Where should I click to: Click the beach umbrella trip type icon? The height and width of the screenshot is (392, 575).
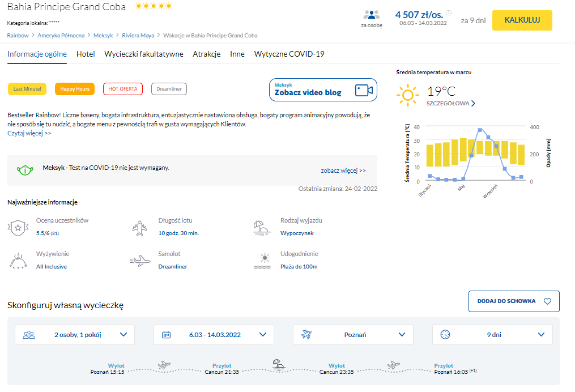[262, 227]
